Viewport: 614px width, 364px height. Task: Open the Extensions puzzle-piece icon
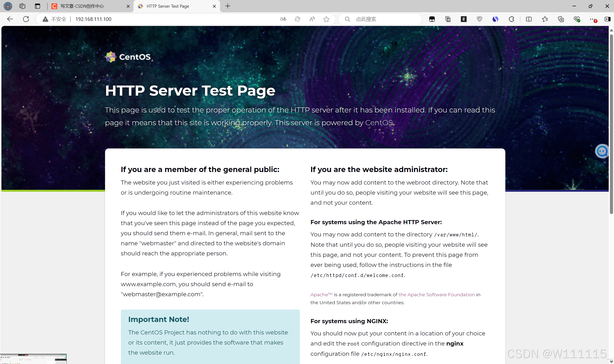point(511,19)
